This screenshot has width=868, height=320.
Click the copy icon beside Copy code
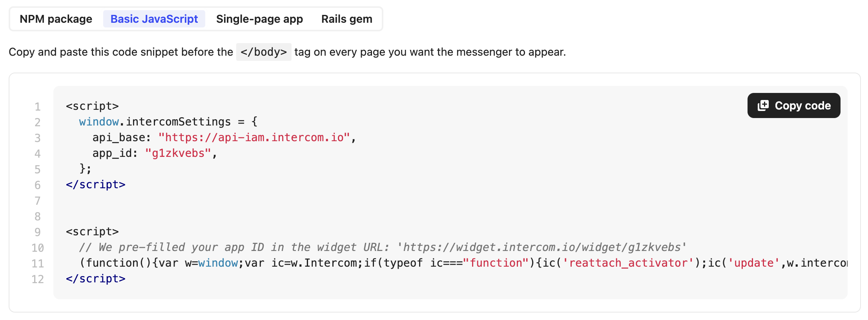(x=763, y=105)
